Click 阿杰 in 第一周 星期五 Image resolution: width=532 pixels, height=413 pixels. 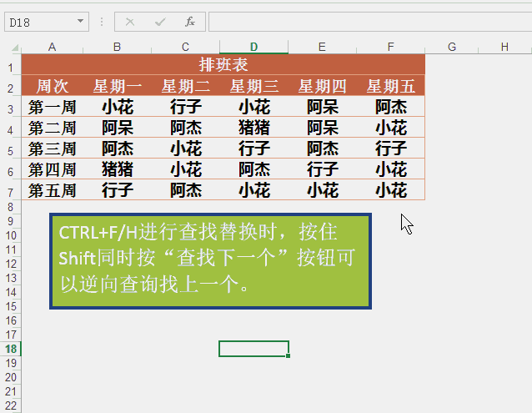390,107
